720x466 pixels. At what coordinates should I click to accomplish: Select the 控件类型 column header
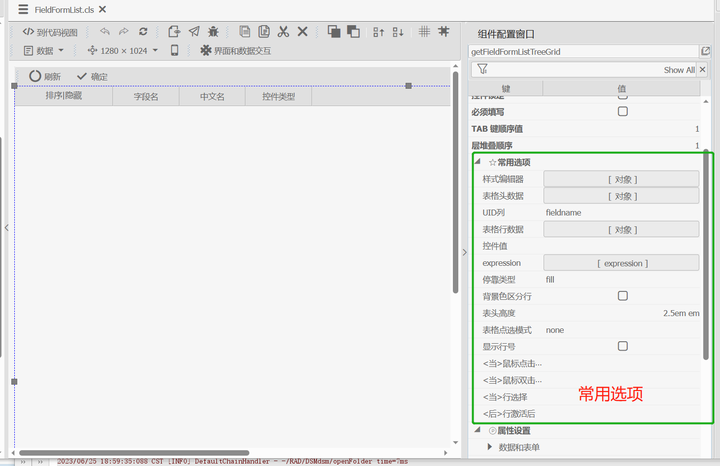coord(279,96)
